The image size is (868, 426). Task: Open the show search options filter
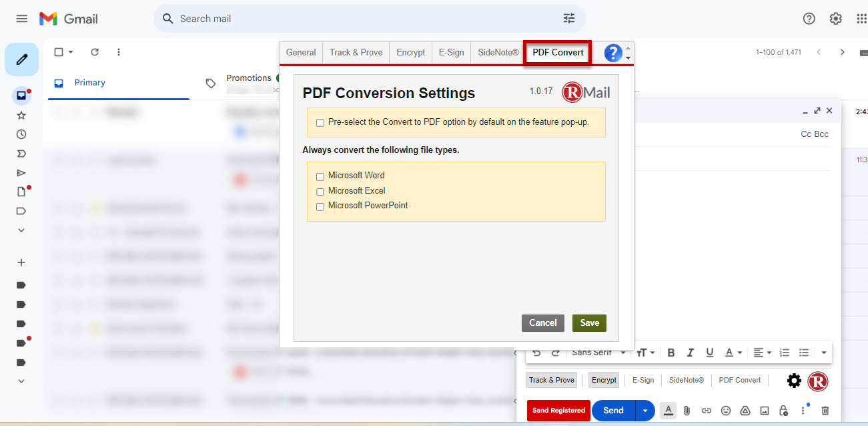click(569, 19)
